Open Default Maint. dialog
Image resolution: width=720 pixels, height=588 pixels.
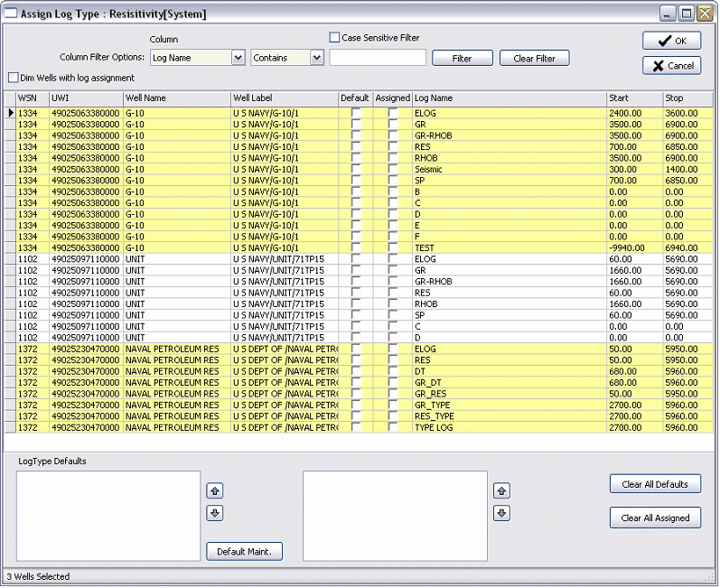244,551
